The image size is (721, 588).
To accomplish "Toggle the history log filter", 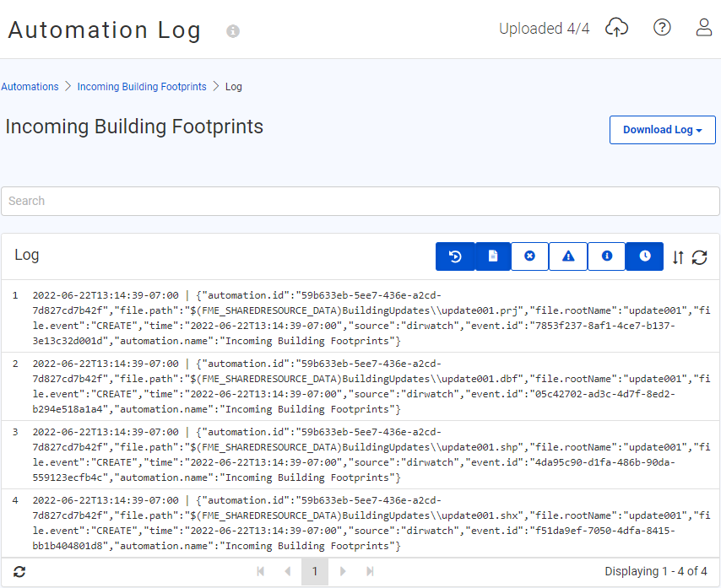I will (x=455, y=256).
